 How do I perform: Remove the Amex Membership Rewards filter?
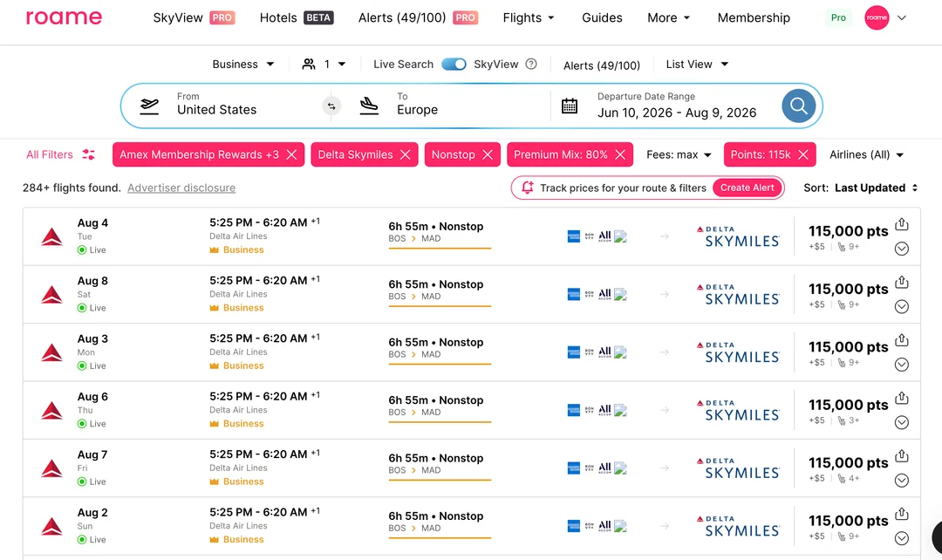291,154
